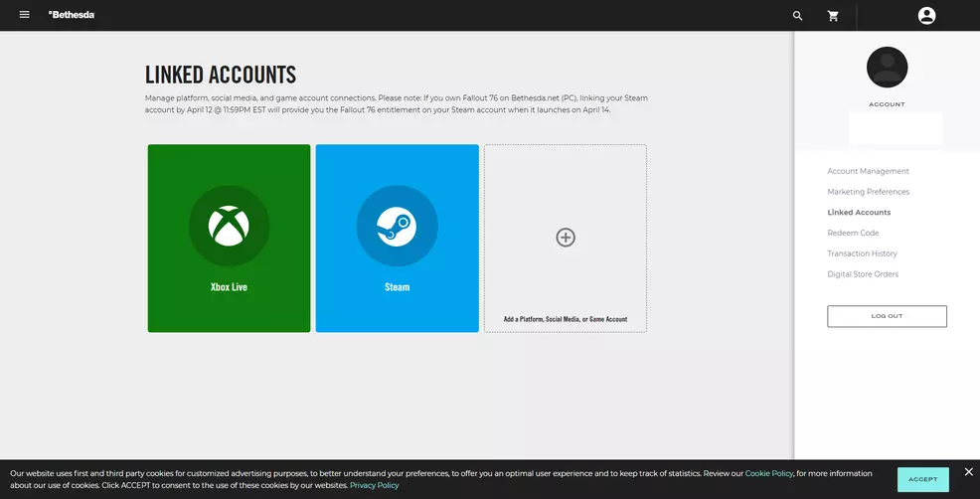View Transaction History
Screen dimensions: 980x499
pyautogui.click(x=862, y=253)
